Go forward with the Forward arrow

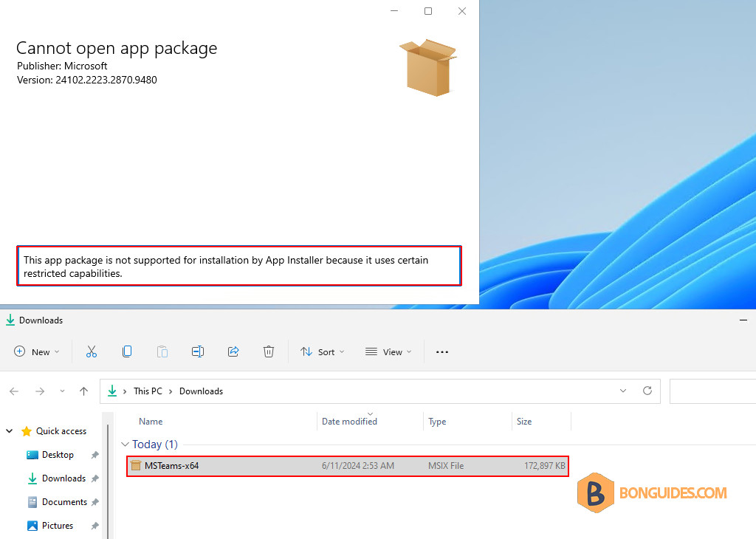(40, 391)
